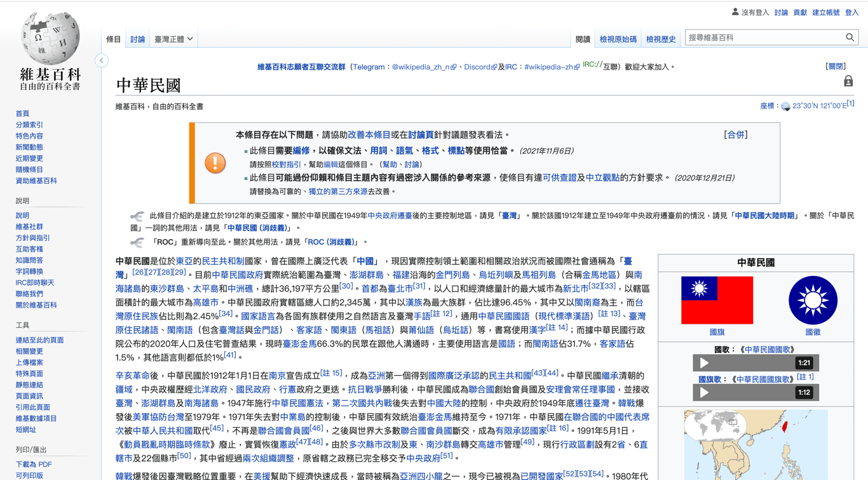Open 知識問答 in the sidebar
868x480 pixels.
29,261
